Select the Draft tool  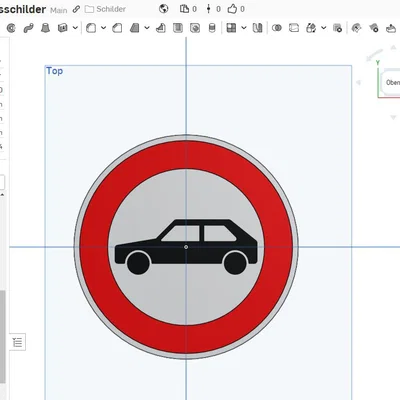pos(135,28)
